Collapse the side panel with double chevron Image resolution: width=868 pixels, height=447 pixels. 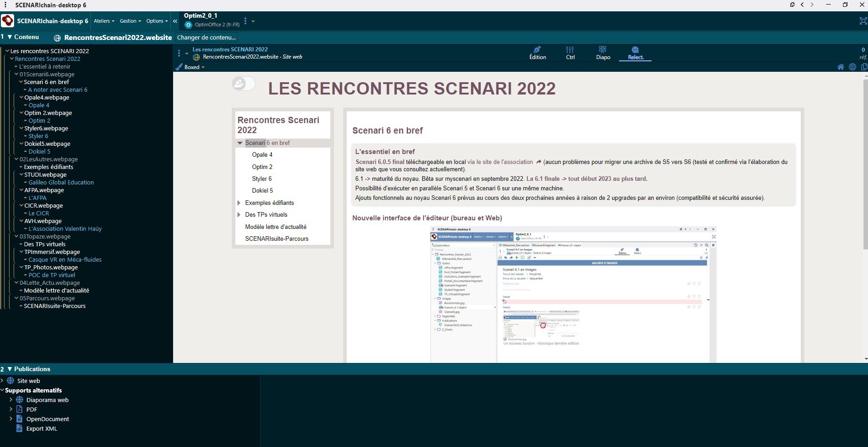(175, 21)
